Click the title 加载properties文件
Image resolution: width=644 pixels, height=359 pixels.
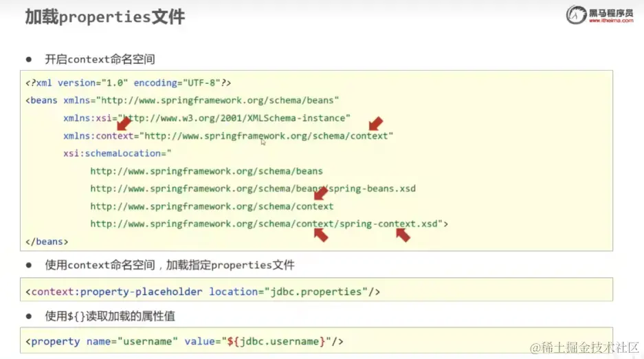[x=104, y=17]
